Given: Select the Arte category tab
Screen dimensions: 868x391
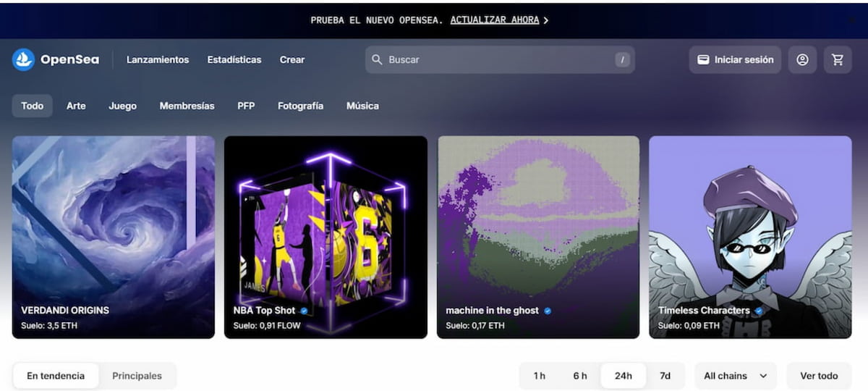Looking at the screenshot, I should pyautogui.click(x=76, y=106).
